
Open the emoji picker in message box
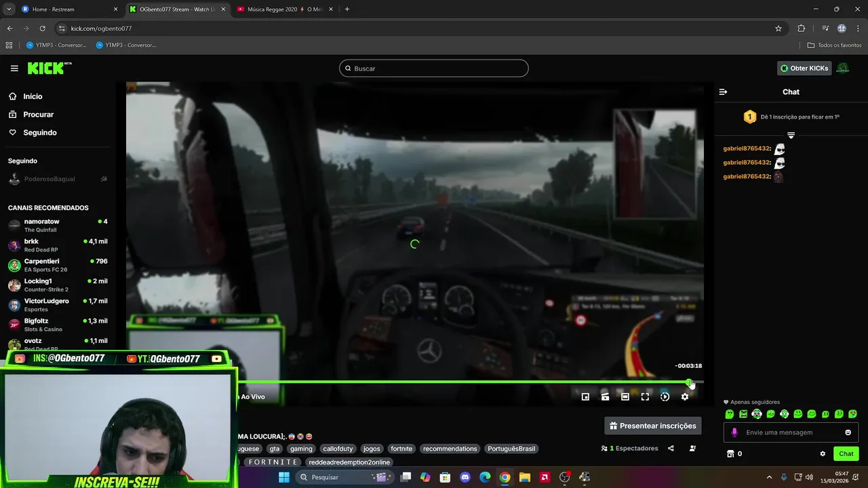[848, 432]
